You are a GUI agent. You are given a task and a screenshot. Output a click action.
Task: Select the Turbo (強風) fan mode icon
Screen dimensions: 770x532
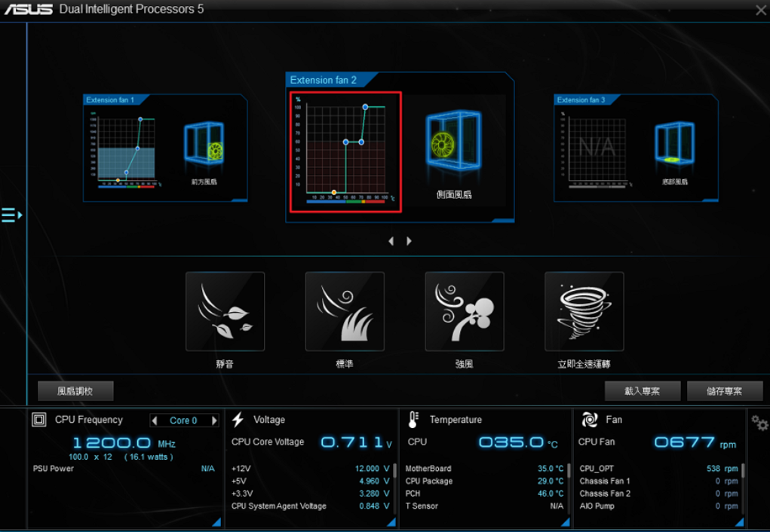(x=465, y=311)
